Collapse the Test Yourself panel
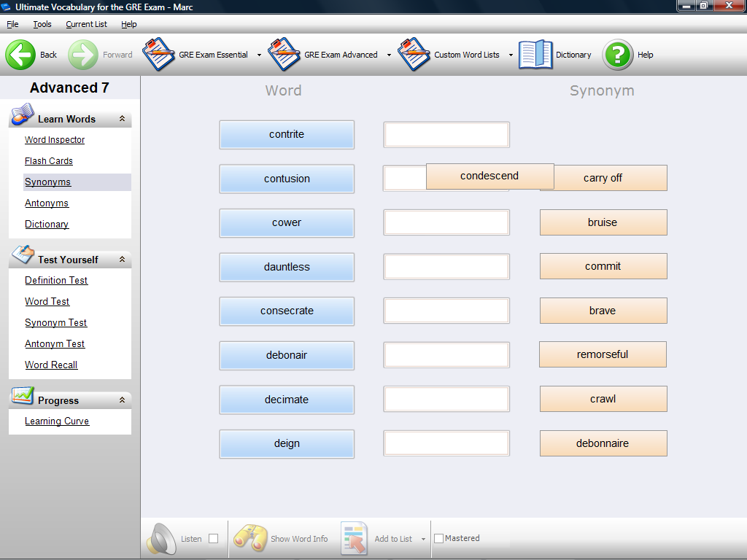 (122, 260)
